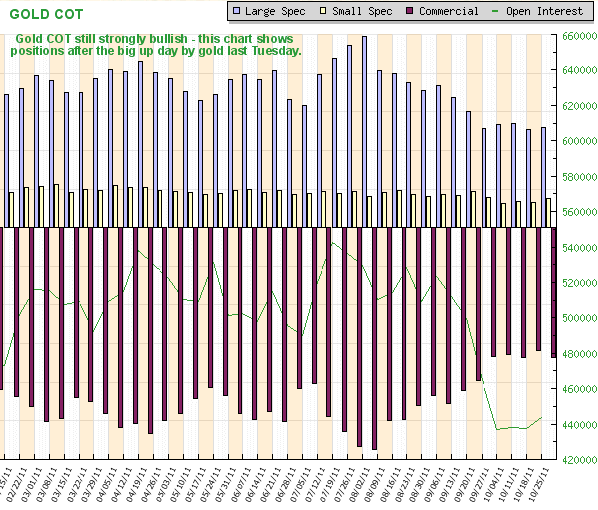This screenshot has height=510, width=598.
Task: Click the Large Spec legend color swatch
Action: (x=236, y=11)
